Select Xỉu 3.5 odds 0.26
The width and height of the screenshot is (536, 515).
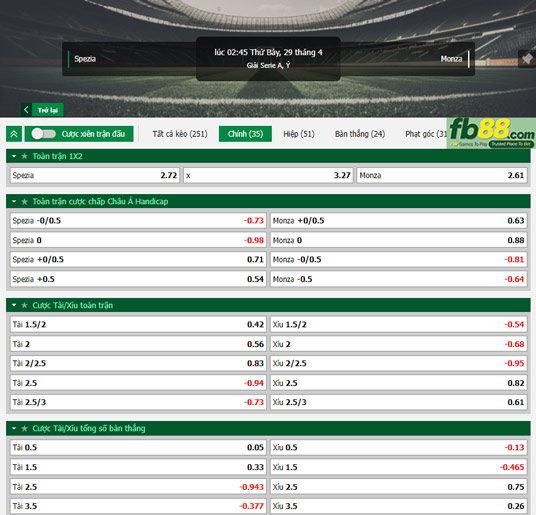pyautogui.click(x=399, y=506)
